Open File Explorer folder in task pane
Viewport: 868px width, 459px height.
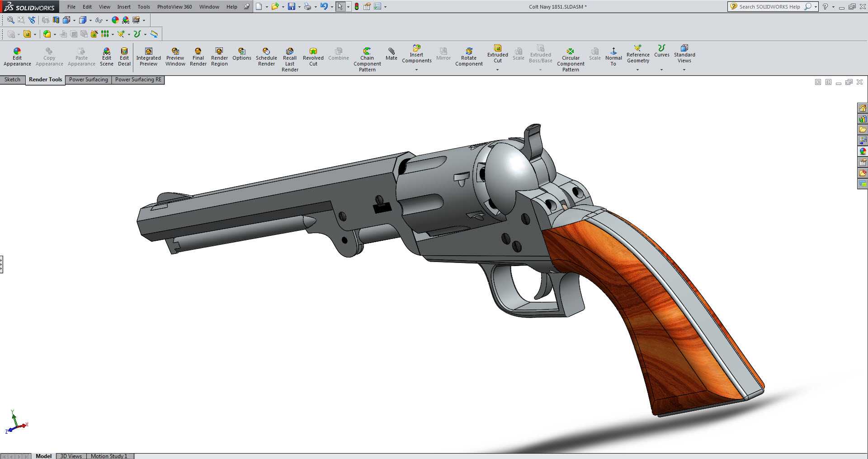point(863,130)
